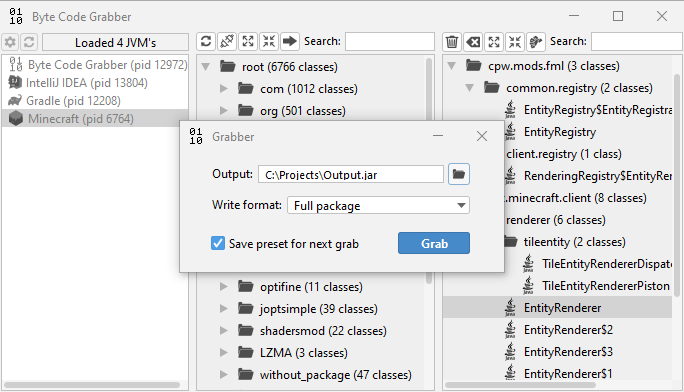Click the right panel horizontal scrollbar
The height and width of the screenshot is (392, 684).
click(x=520, y=385)
